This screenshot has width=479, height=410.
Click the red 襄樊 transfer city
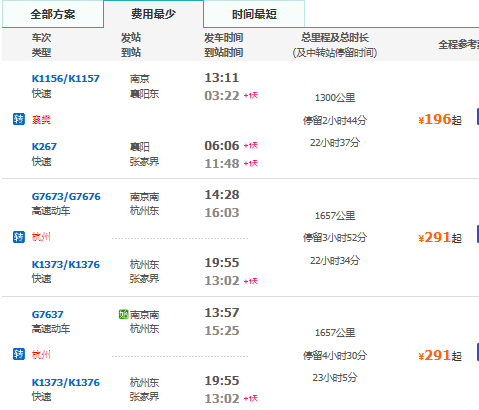41,120
